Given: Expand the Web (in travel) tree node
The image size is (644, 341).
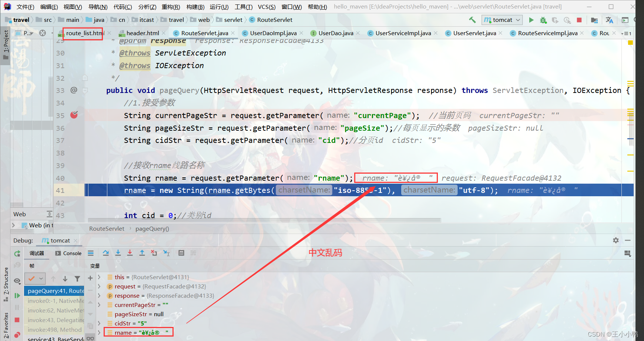Looking at the screenshot, I should (14, 225).
